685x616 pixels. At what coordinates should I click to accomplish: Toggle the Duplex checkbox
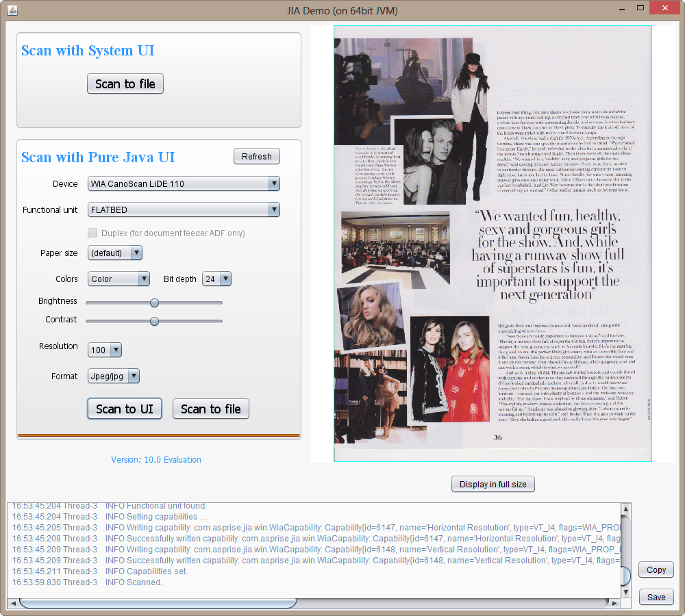(92, 233)
